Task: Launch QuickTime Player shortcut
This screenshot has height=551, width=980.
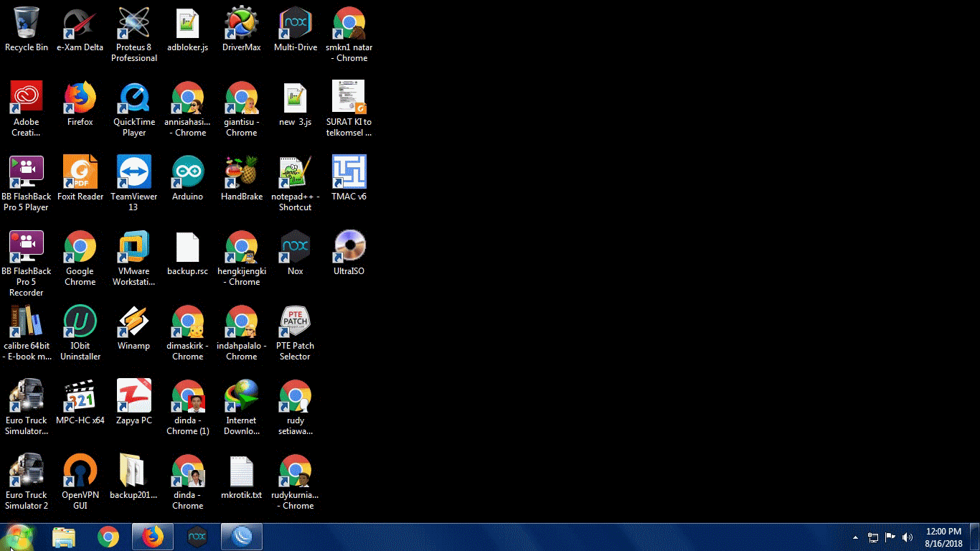Action: 134,109
